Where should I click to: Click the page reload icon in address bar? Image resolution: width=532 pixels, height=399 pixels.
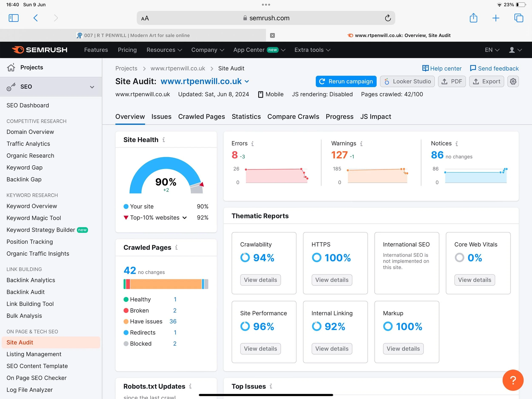388,18
